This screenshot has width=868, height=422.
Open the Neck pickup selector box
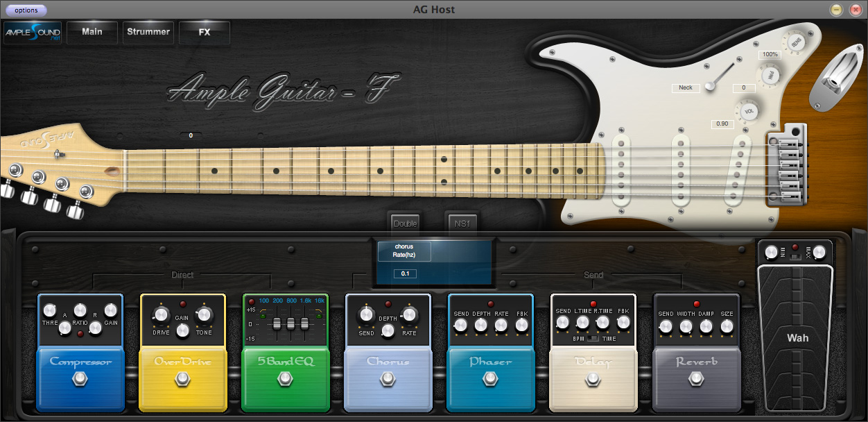coord(685,88)
